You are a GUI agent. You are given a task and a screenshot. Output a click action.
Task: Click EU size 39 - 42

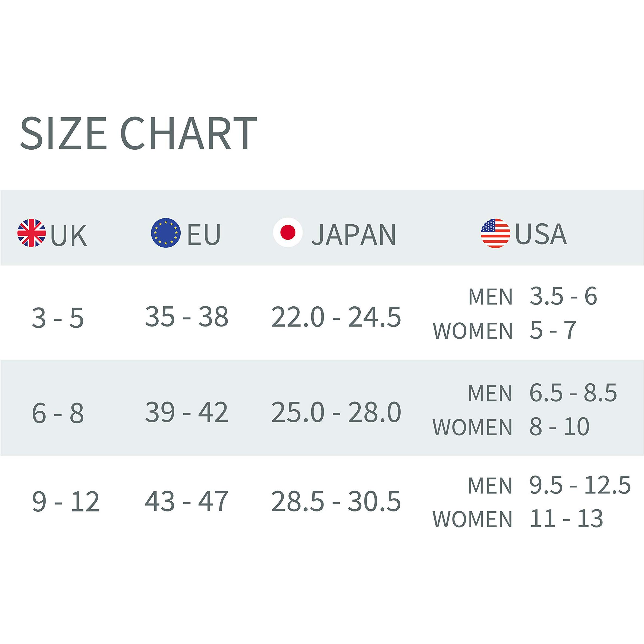[x=187, y=412]
